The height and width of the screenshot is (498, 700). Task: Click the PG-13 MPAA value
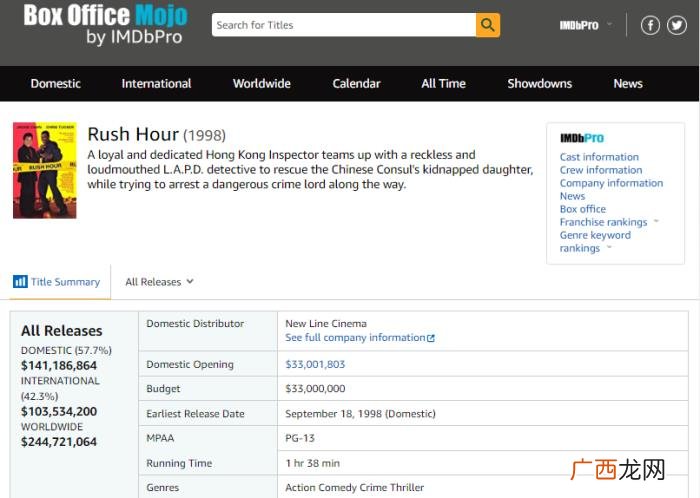pos(300,438)
